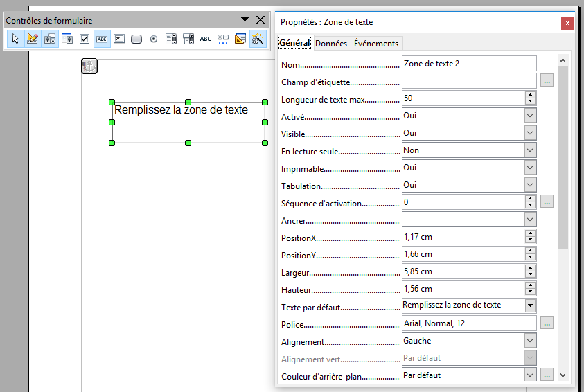
Task: Expand the Tabulation dropdown
Action: (530, 185)
